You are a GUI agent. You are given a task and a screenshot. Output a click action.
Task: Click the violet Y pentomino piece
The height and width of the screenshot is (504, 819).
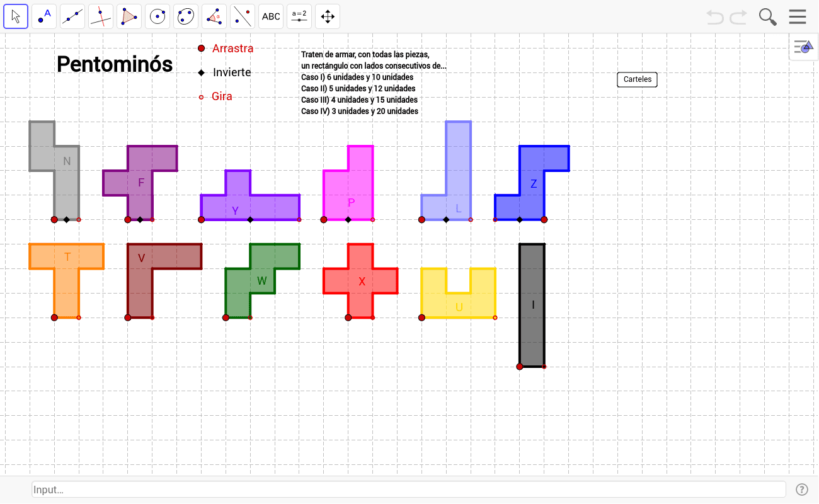pos(250,207)
